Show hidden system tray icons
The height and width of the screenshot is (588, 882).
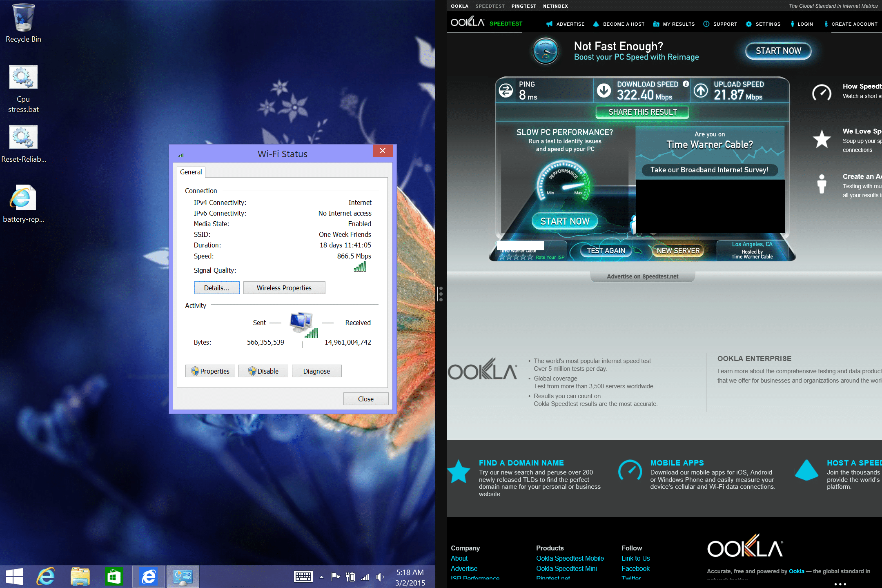(x=322, y=577)
